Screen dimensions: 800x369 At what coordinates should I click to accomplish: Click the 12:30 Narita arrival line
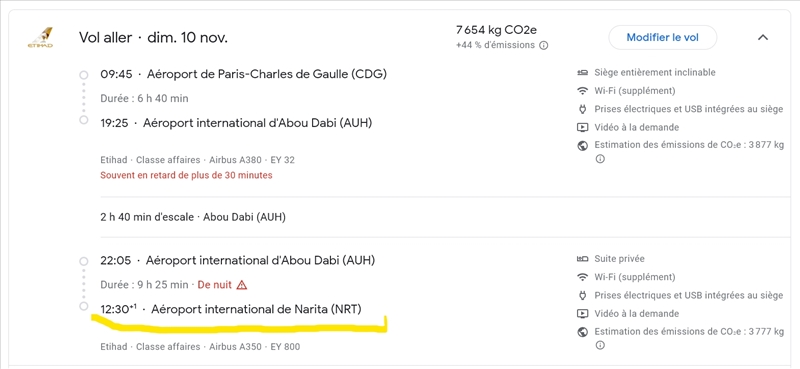click(231, 309)
